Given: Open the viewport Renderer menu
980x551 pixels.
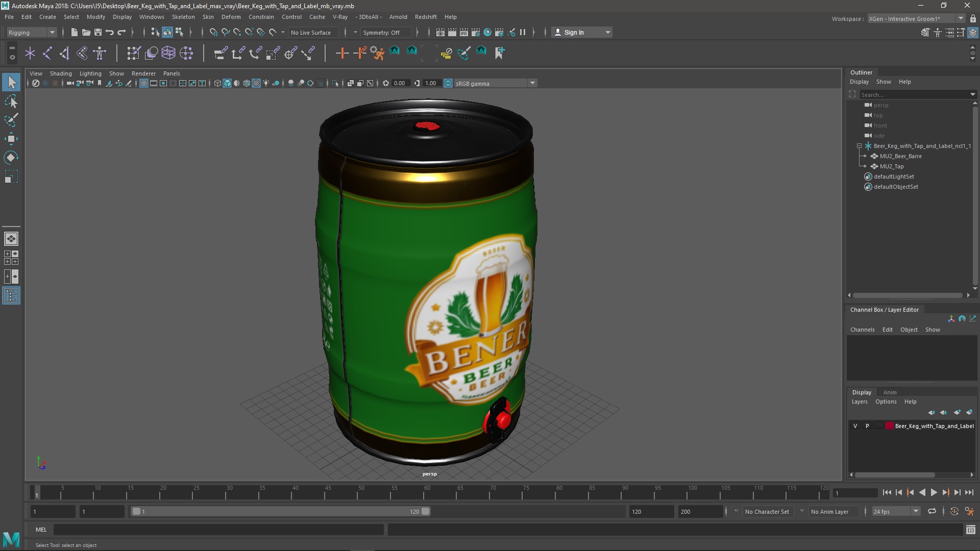Looking at the screenshot, I should point(143,73).
